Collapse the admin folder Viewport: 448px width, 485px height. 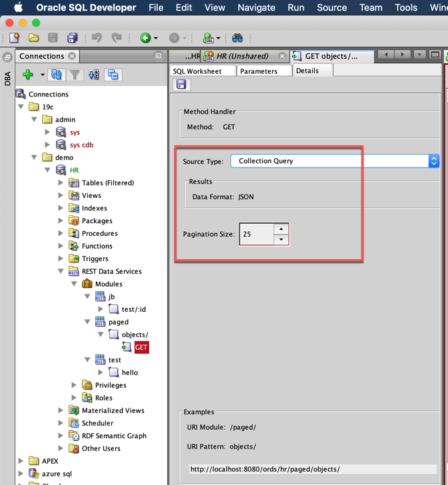[x=35, y=119]
